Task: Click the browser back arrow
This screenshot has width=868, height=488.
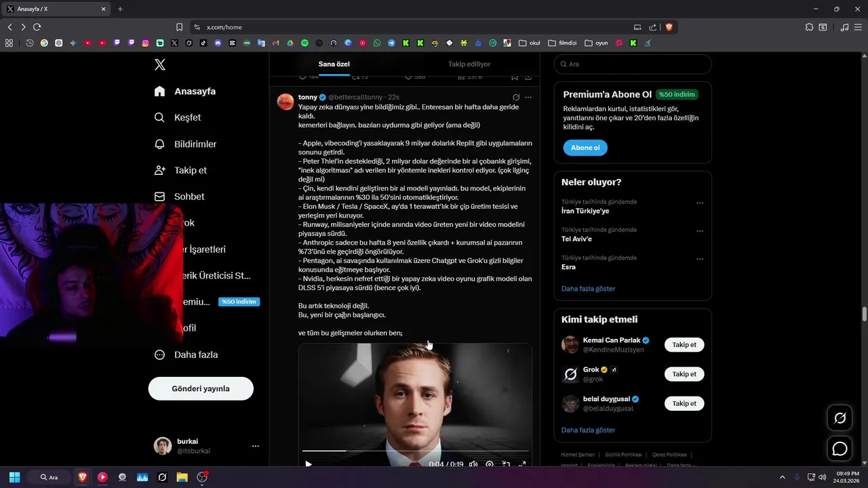Action: click(x=9, y=27)
